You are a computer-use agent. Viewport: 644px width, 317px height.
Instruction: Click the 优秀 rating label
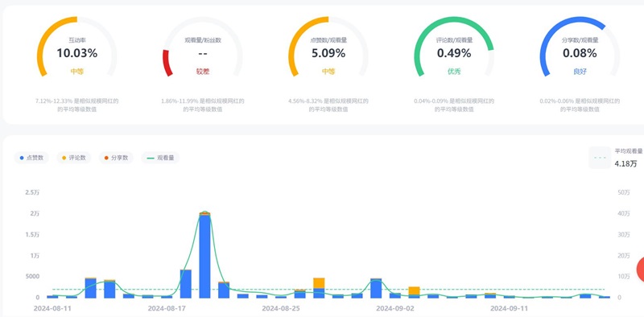point(454,72)
